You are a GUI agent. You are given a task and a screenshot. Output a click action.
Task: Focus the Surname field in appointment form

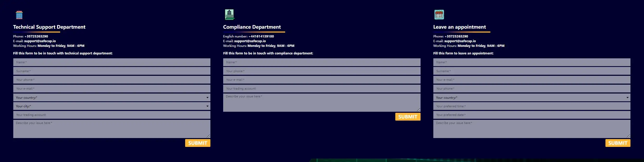point(532,71)
